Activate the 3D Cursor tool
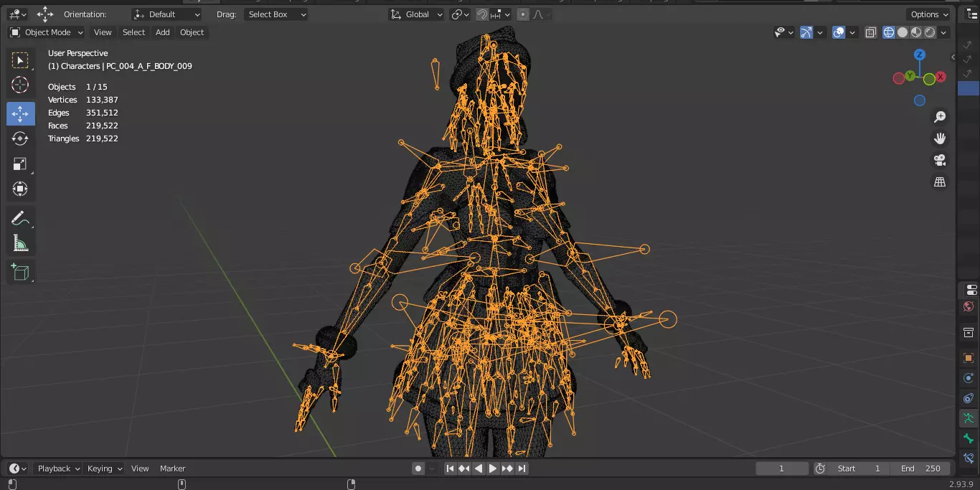This screenshot has width=980, height=490. pyautogui.click(x=20, y=85)
